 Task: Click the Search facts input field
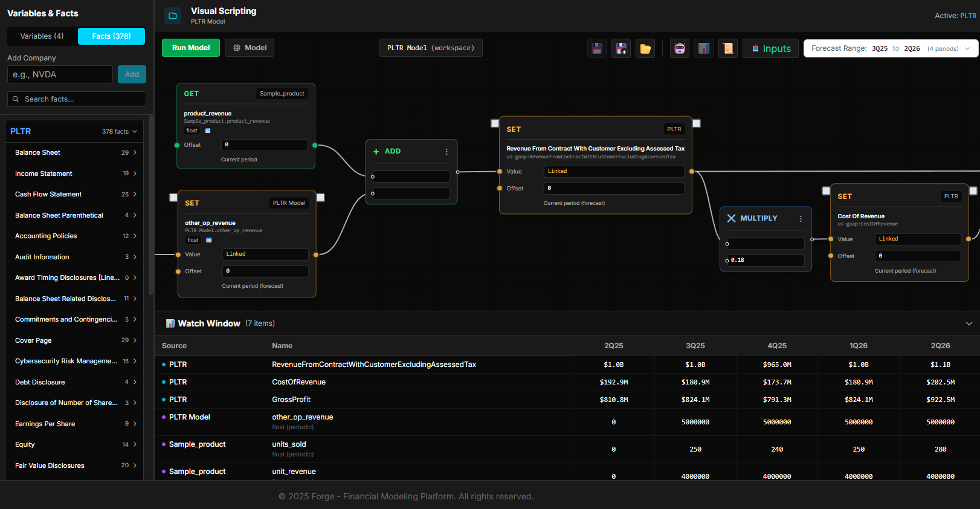(x=77, y=99)
